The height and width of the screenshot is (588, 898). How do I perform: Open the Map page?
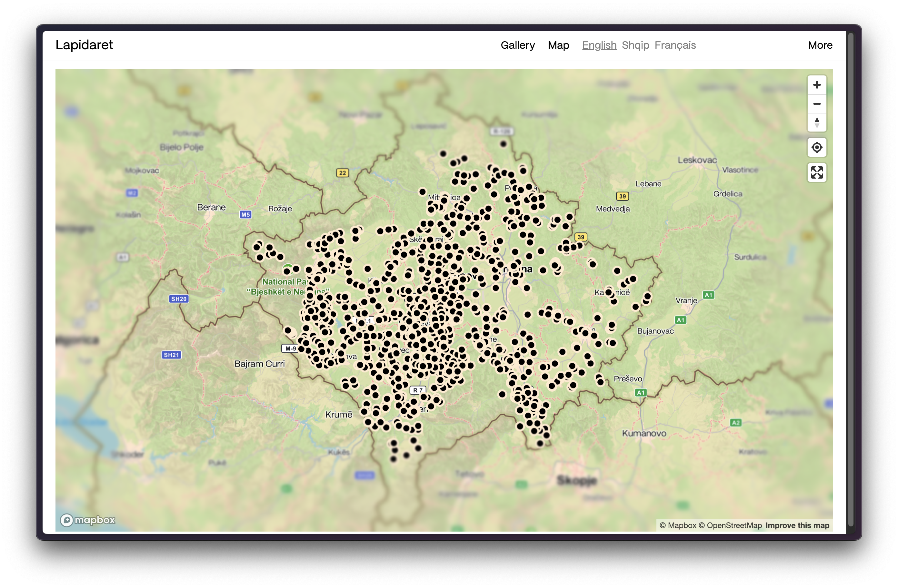tap(558, 45)
